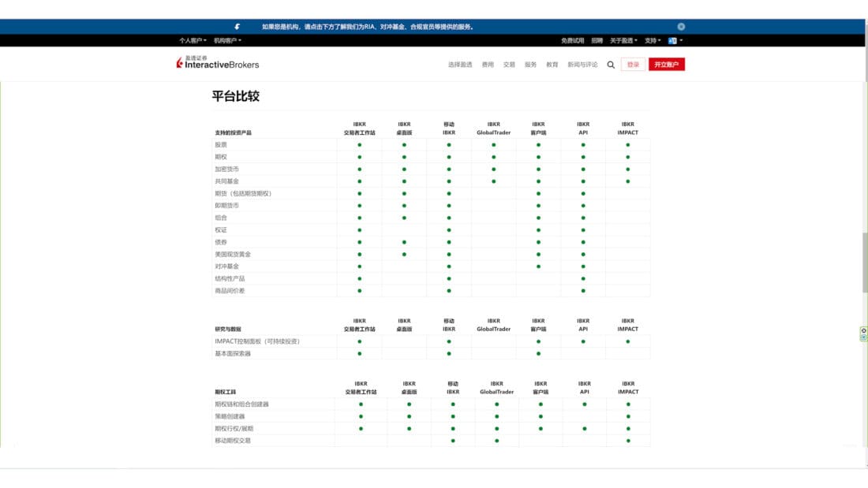The image size is (868, 488).
Task: Expand the 个人客户 dropdown
Action: 193,40
